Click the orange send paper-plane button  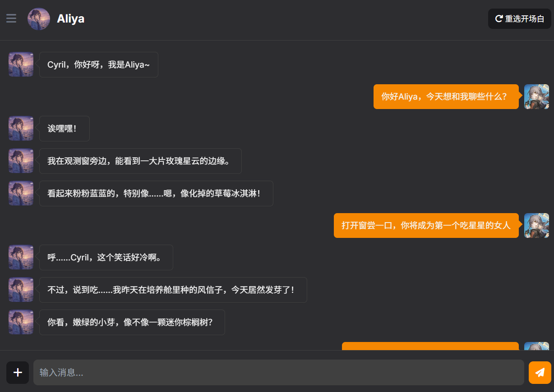point(540,373)
